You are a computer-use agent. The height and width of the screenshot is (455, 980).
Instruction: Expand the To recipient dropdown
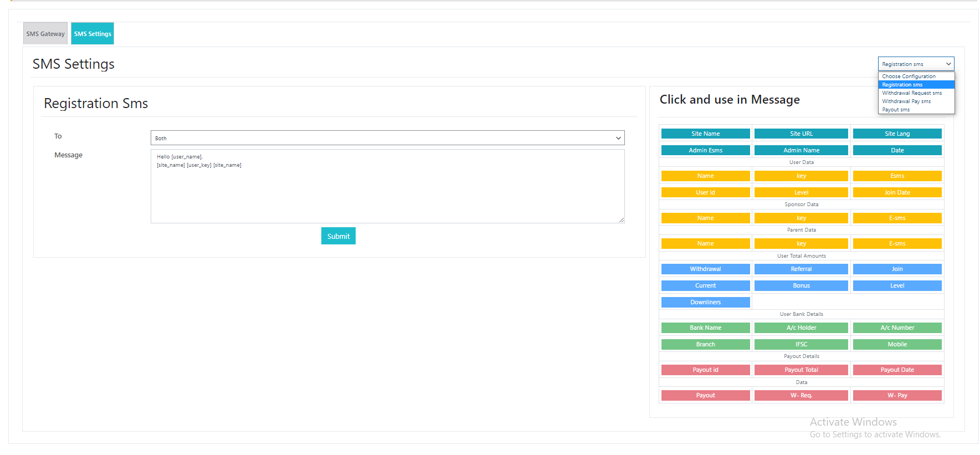(387, 138)
